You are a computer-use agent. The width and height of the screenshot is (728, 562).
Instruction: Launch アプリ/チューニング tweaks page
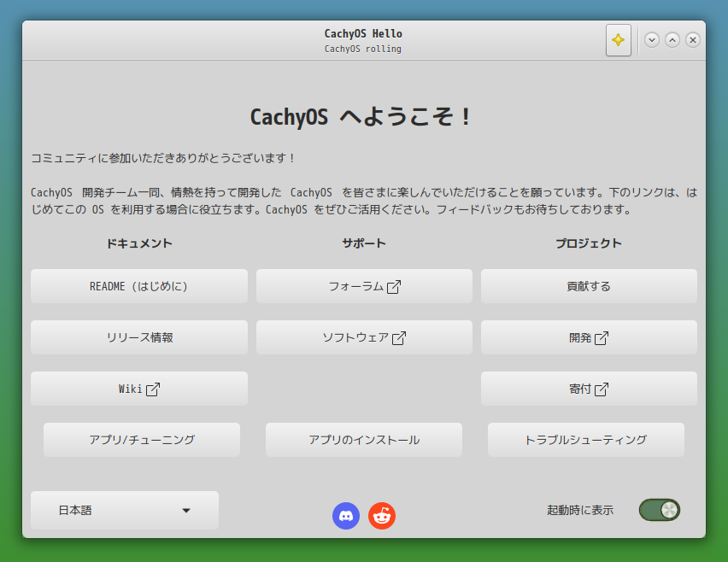[x=142, y=440]
